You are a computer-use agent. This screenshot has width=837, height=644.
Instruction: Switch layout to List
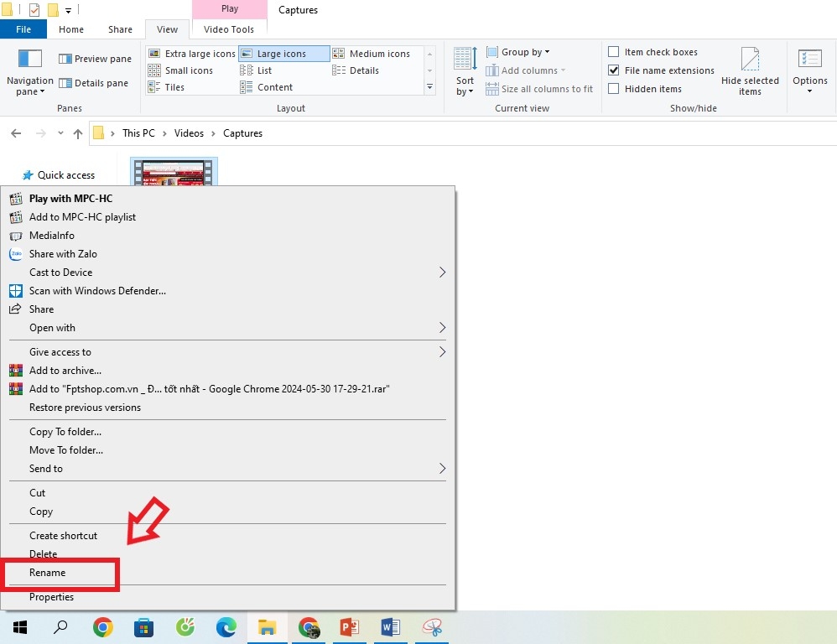click(257, 70)
